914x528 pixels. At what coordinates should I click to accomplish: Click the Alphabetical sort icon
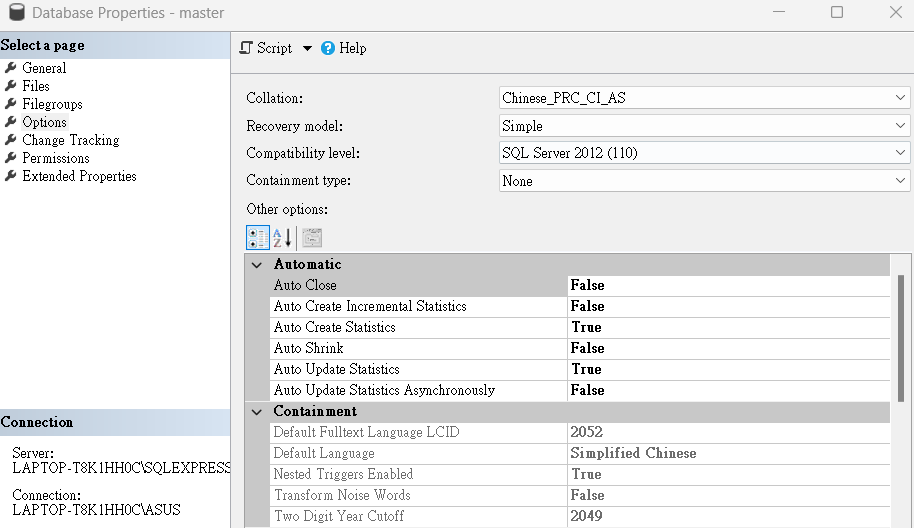tap(283, 238)
